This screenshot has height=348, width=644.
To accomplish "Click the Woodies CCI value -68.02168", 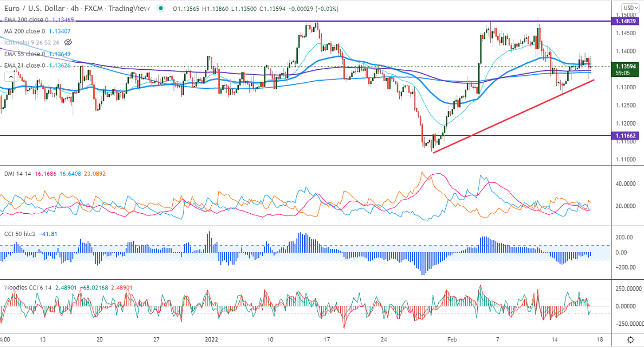I will (x=93, y=288).
